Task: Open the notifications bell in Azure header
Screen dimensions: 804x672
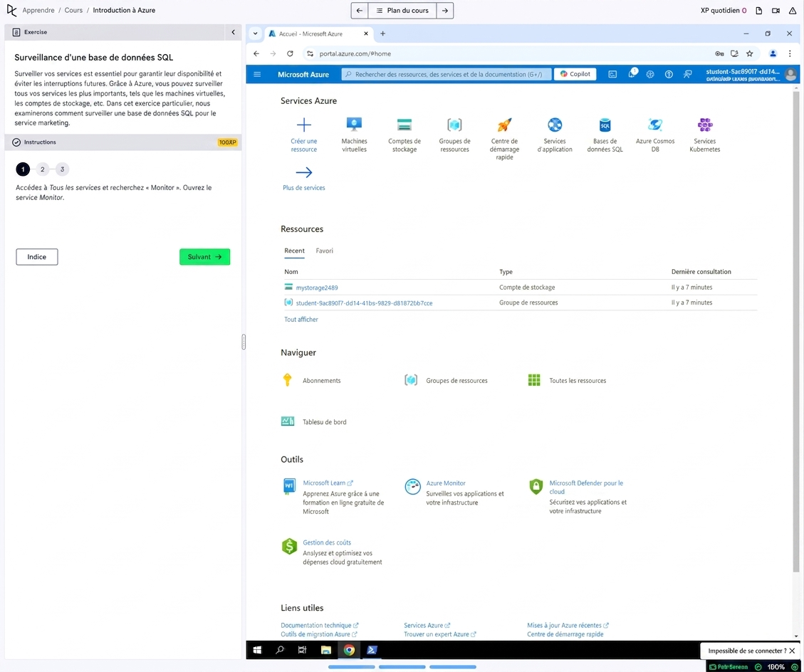Action: pyautogui.click(x=632, y=74)
